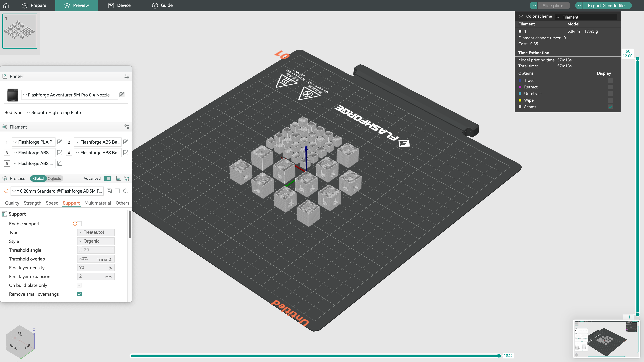
Task: Show Wipe moves in display options
Action: pyautogui.click(x=611, y=100)
